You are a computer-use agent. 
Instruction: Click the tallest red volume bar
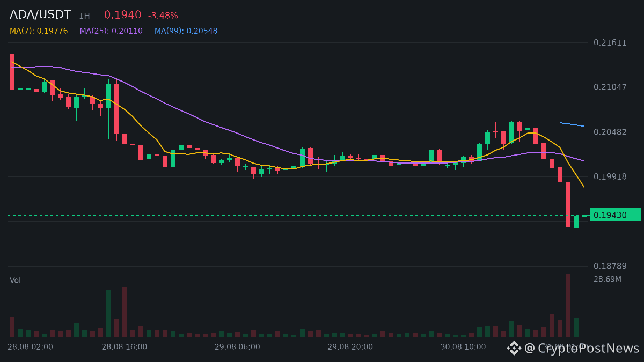568,306
